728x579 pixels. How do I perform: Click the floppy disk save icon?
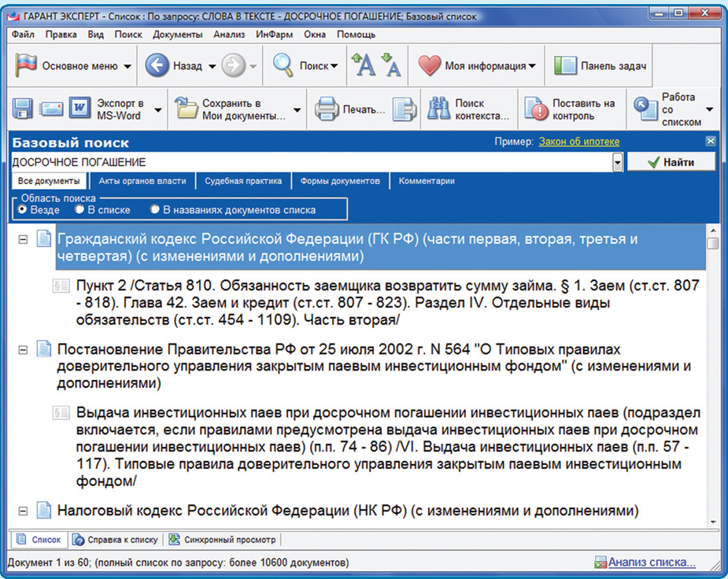pos(21,109)
